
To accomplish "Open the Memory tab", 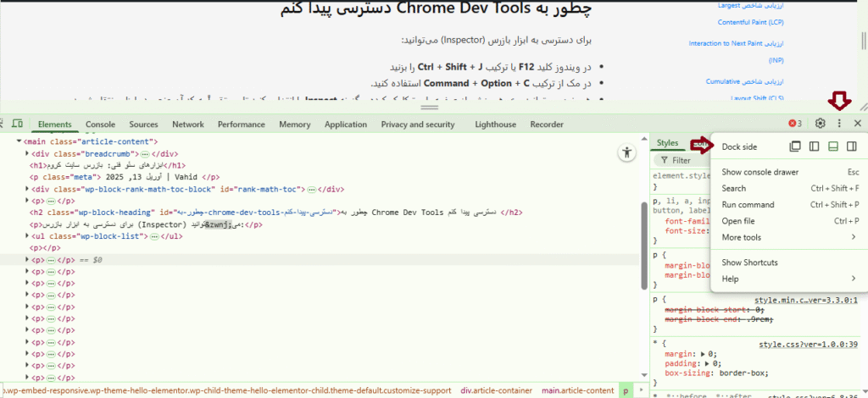I will point(294,124).
